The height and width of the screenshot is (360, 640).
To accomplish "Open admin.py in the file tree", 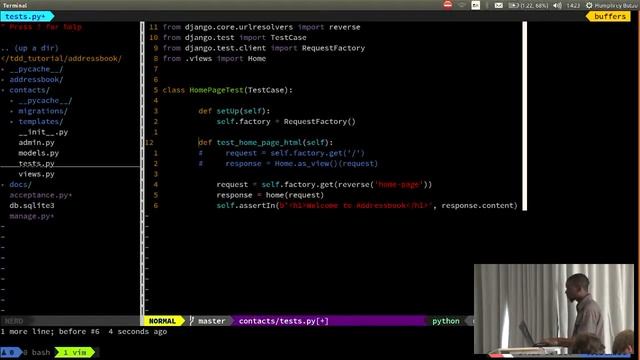I will (x=36, y=142).
